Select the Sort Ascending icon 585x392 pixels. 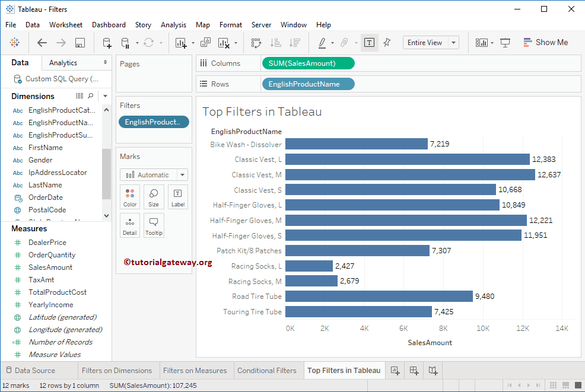point(273,43)
